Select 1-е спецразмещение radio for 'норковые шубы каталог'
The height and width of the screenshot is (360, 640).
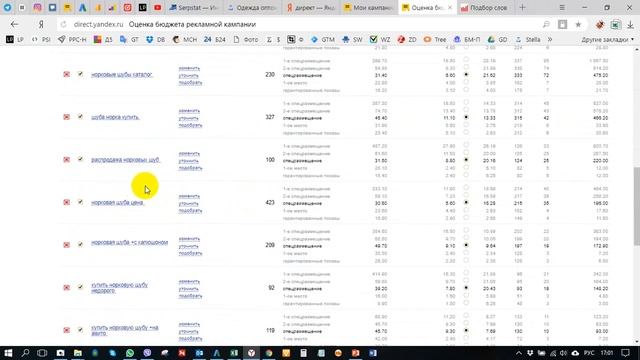pos(466,60)
